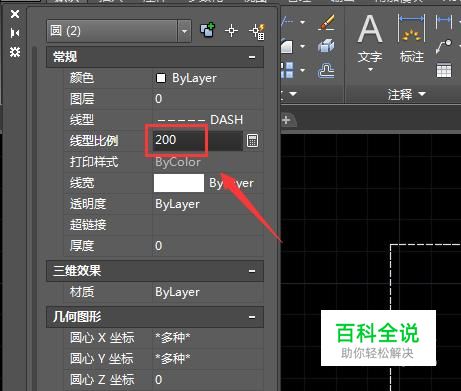Click the 线宽 white preview swatch
This screenshot has height=391, width=461.
[179, 183]
